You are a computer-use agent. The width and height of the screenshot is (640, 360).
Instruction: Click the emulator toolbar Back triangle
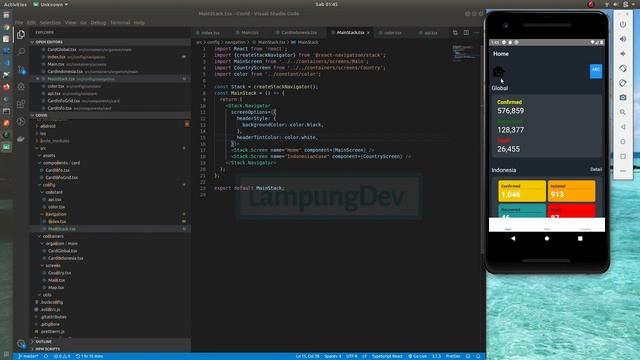pos(623,127)
